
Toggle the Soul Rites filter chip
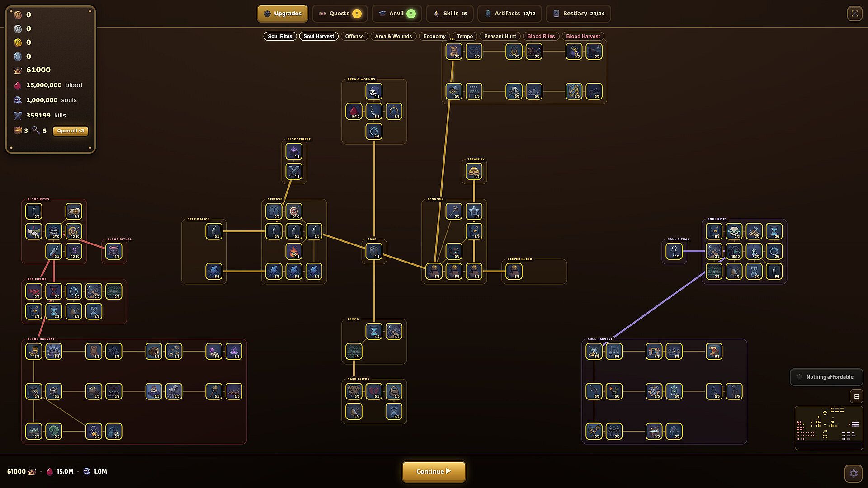coord(280,36)
